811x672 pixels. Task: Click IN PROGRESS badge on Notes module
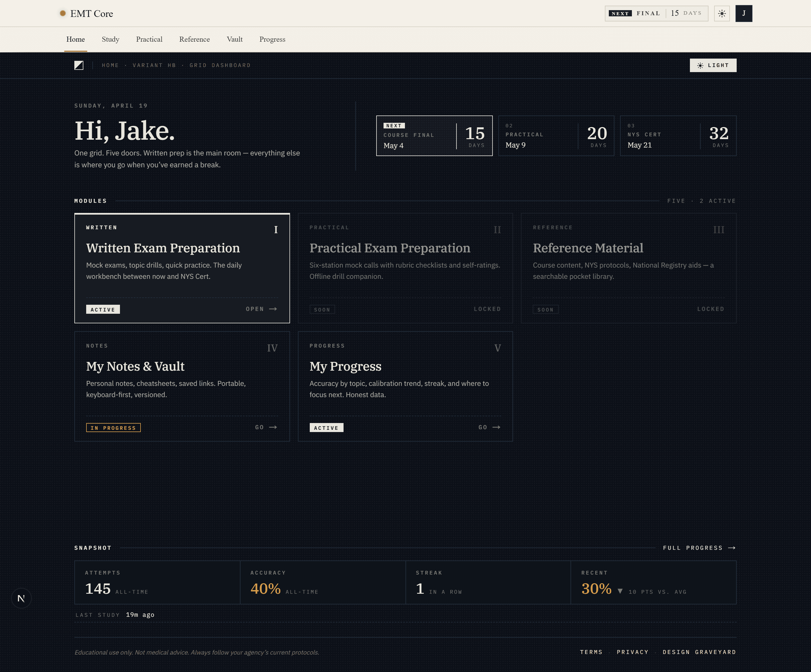113,428
